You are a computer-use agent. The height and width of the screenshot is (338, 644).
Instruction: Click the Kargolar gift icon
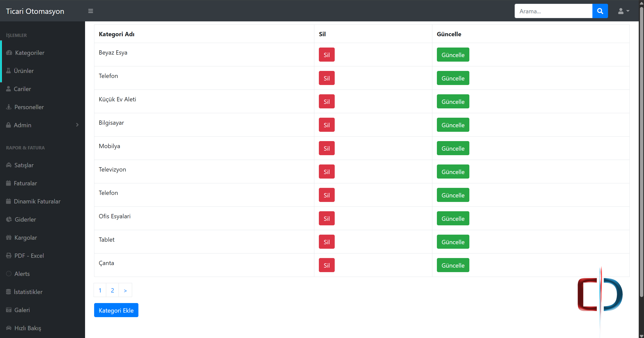click(x=9, y=237)
